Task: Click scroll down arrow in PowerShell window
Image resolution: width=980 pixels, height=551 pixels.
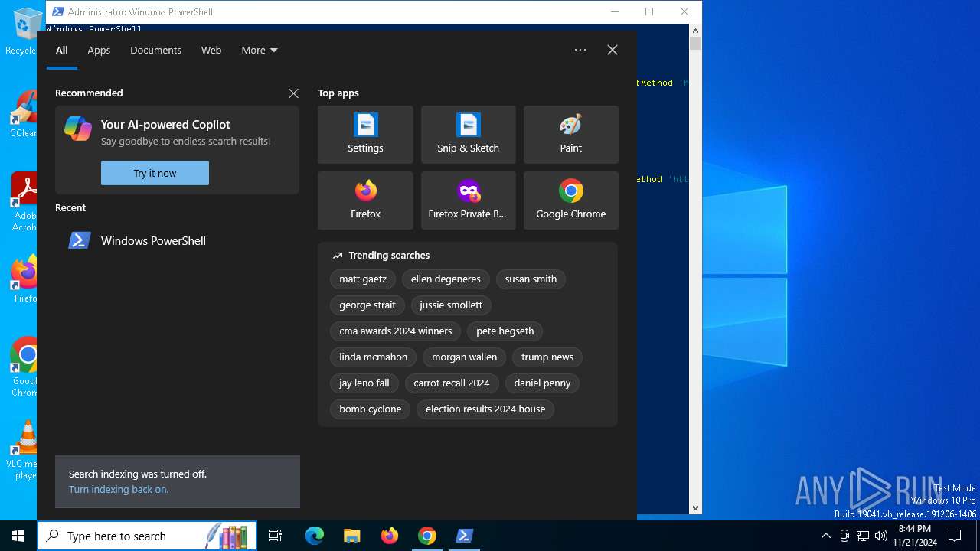Action: pyautogui.click(x=695, y=507)
